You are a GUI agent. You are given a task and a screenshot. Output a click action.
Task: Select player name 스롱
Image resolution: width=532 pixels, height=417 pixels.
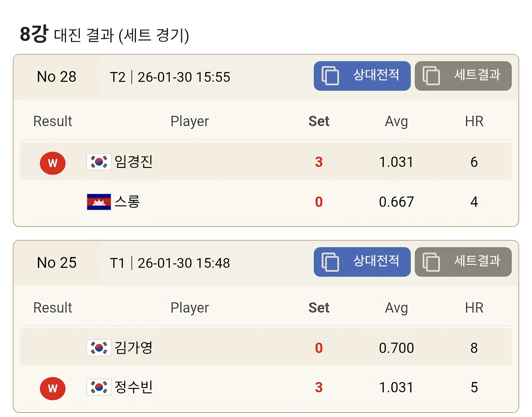[127, 202]
